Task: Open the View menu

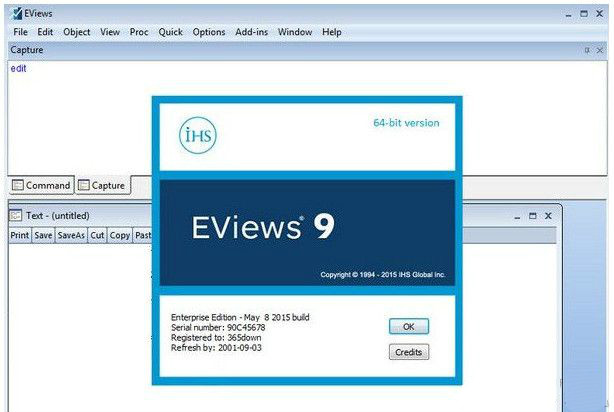Action: tap(110, 32)
